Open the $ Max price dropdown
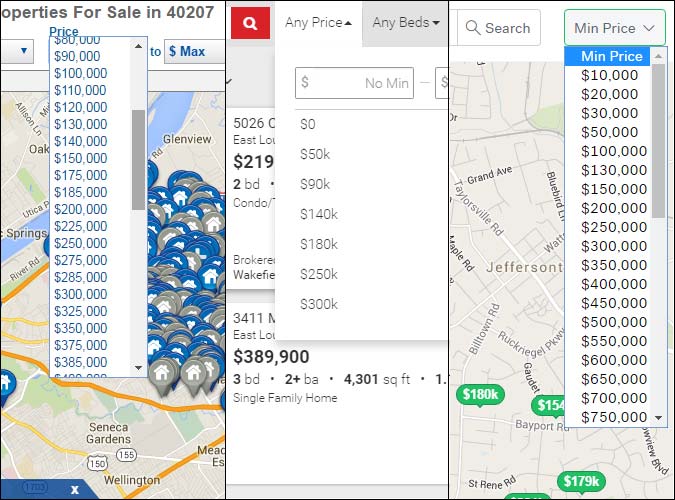Viewport: 675px width, 500px height. point(198,51)
